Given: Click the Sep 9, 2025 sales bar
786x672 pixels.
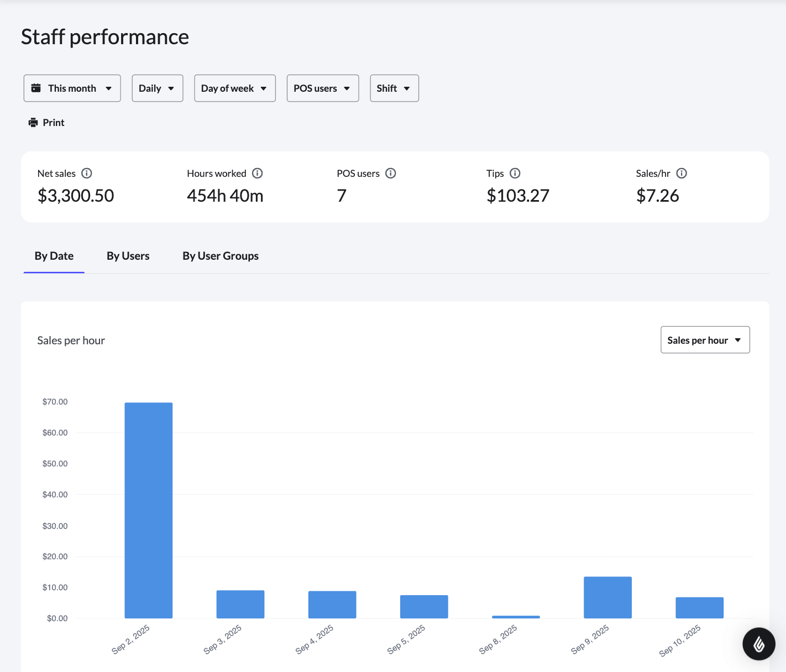Looking at the screenshot, I should tap(607, 597).
